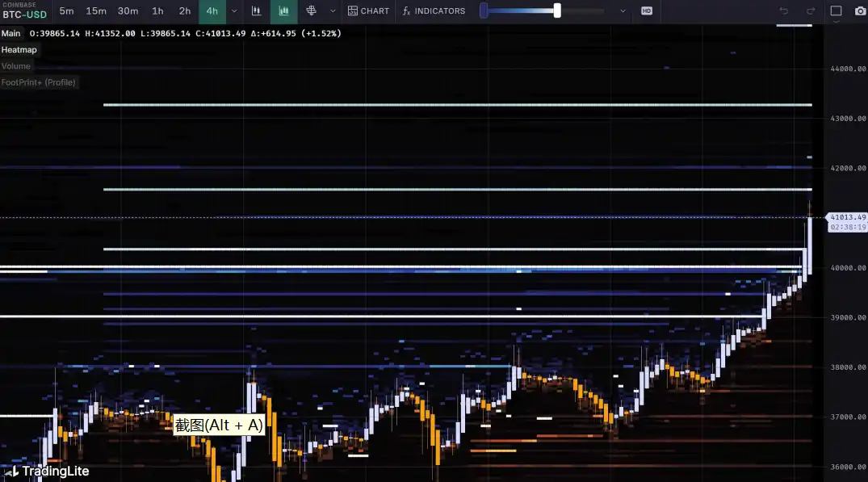Open the CHART settings button
The image size is (868, 482).
pos(368,11)
